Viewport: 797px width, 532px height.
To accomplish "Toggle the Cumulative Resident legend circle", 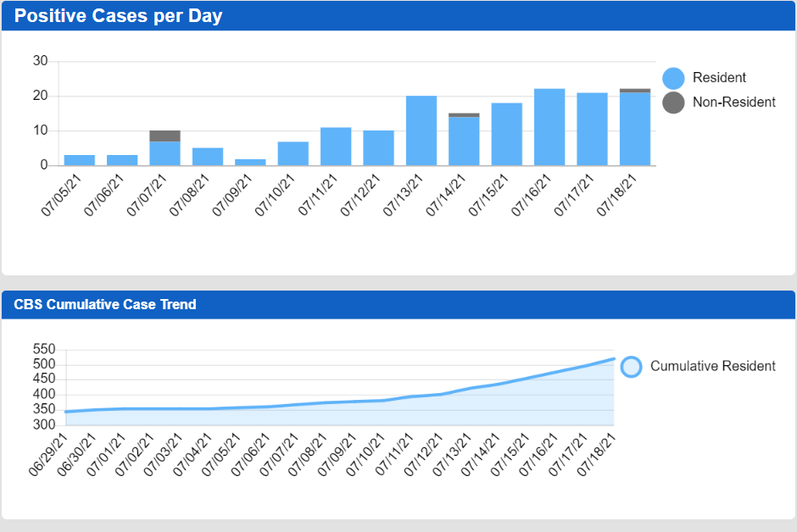I will tap(631, 367).
